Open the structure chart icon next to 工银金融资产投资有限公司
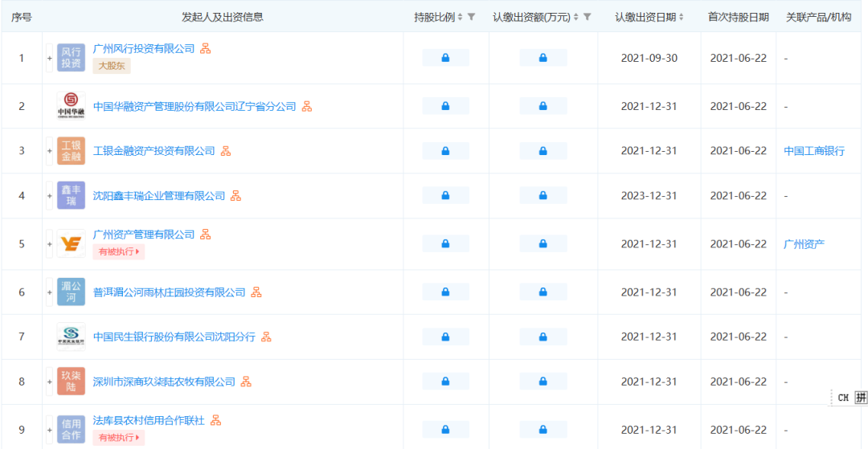 [226, 151]
